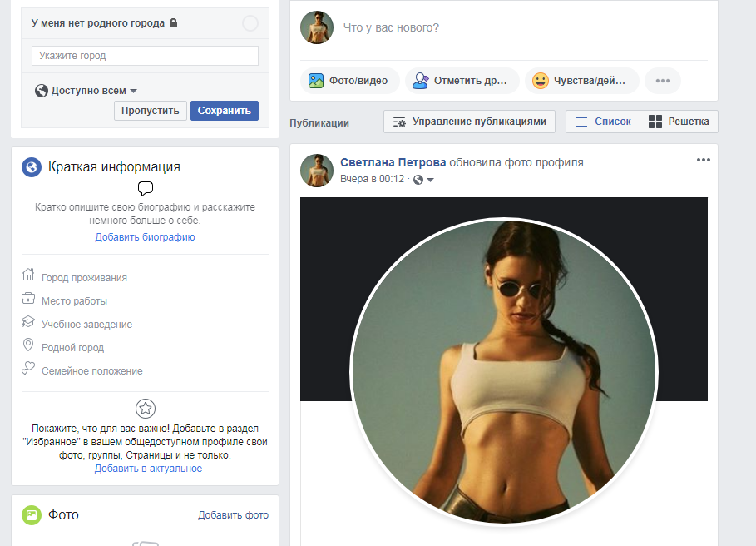
Task: Open post audience globe dropdown
Action: (424, 180)
